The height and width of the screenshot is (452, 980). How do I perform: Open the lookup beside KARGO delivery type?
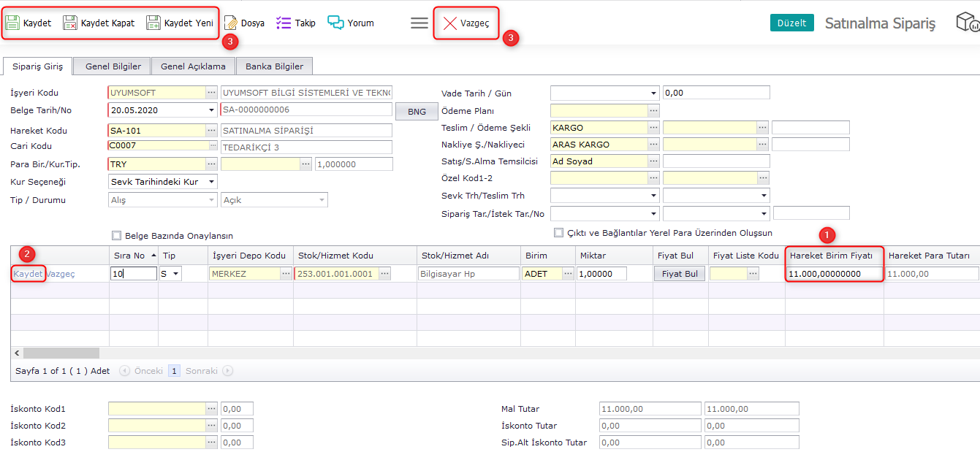point(653,128)
